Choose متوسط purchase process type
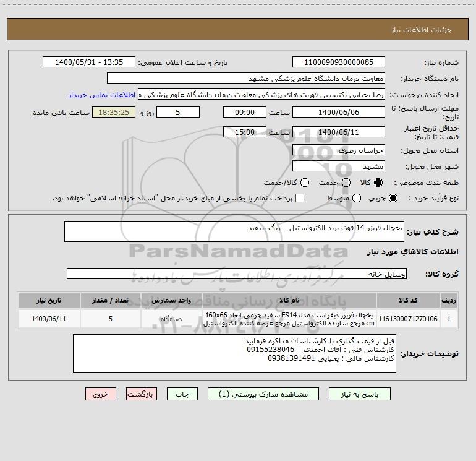The height and width of the screenshot is (461, 476). [x=357, y=198]
